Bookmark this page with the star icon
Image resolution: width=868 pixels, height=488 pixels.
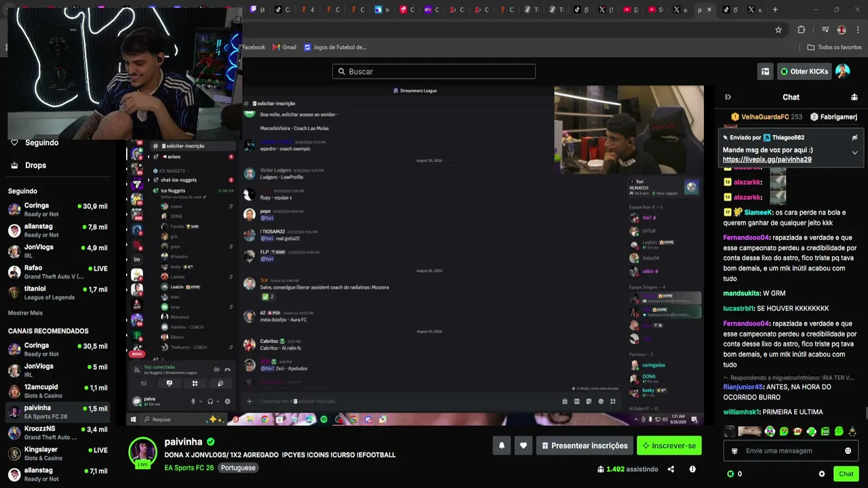point(778,30)
